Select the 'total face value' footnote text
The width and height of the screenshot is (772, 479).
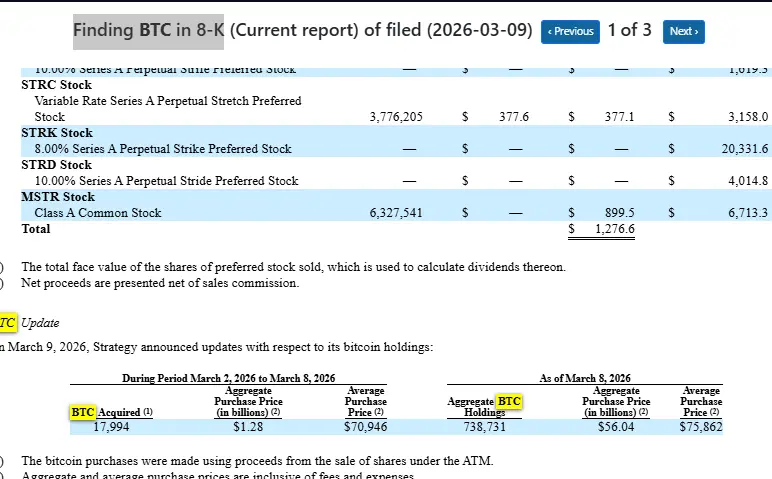(x=293, y=267)
